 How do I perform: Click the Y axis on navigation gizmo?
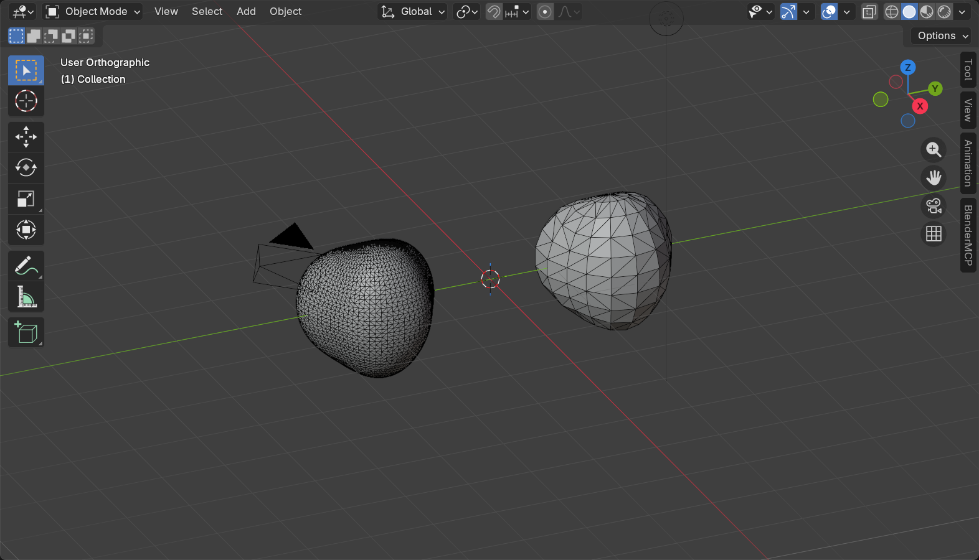(935, 89)
